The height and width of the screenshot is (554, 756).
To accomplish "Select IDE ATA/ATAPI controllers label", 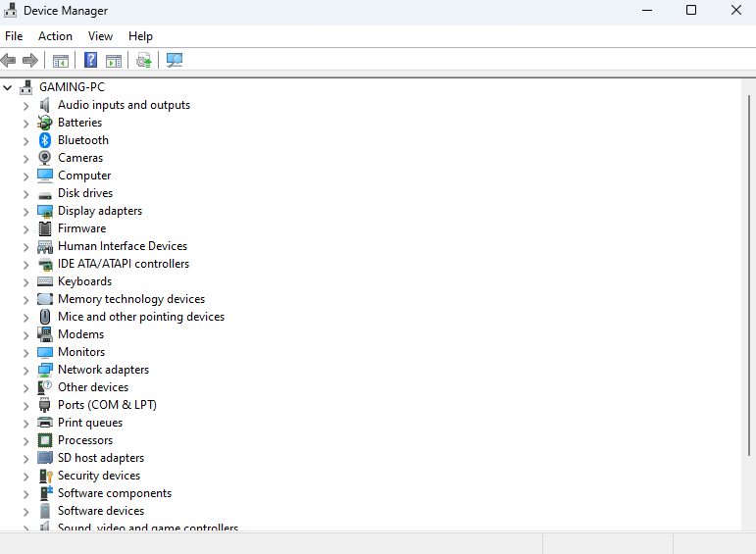I will click(124, 264).
